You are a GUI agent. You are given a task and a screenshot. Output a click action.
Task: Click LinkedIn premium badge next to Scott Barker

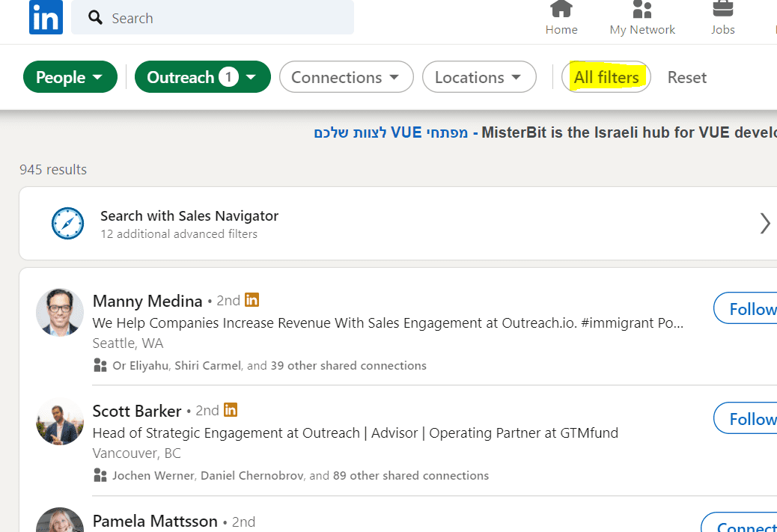(231, 409)
